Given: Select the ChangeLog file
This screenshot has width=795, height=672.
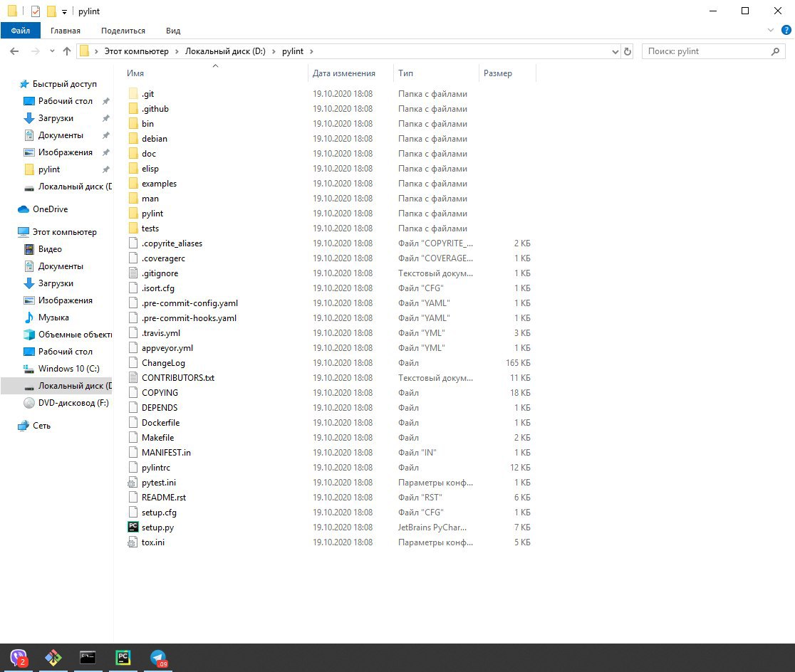Looking at the screenshot, I should [x=163, y=363].
